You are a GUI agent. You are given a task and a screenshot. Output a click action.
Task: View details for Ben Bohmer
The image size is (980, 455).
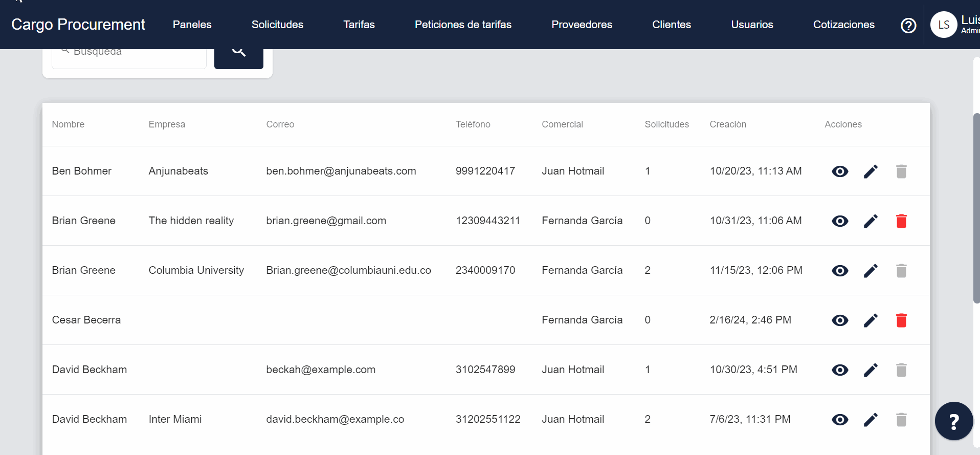click(840, 171)
